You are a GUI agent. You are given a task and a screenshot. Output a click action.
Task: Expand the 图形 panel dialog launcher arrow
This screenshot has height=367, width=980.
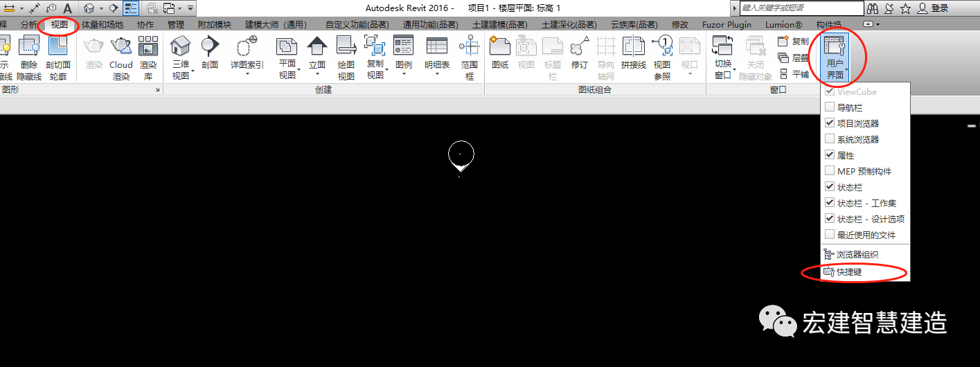point(157,90)
